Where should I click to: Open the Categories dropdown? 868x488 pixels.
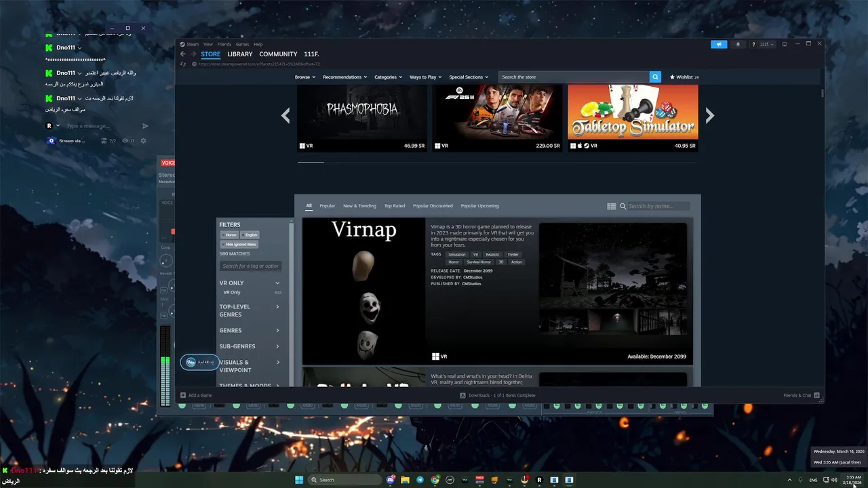[x=388, y=77]
